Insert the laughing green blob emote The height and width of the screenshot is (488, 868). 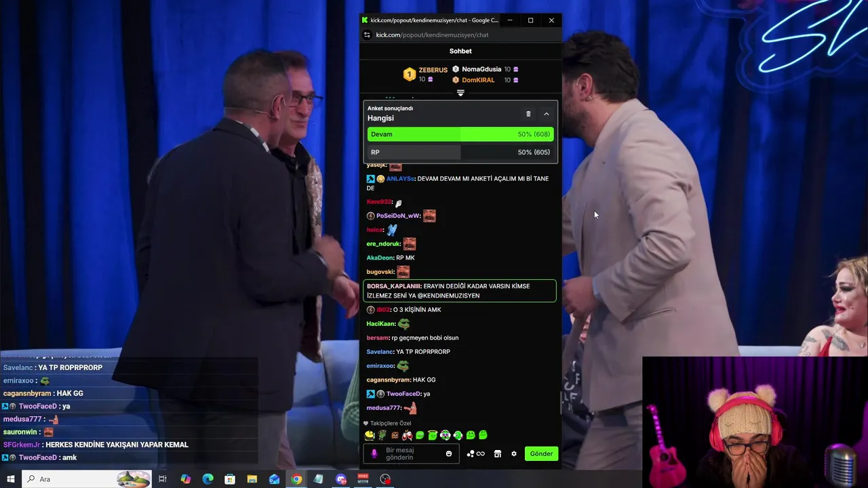point(420,435)
